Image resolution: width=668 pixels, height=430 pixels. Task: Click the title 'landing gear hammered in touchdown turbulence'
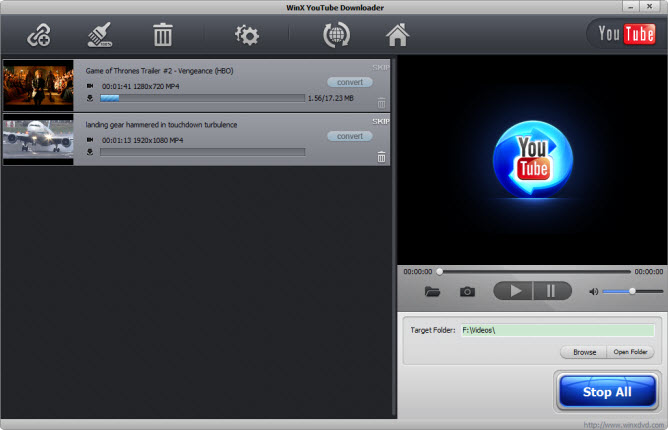161,125
